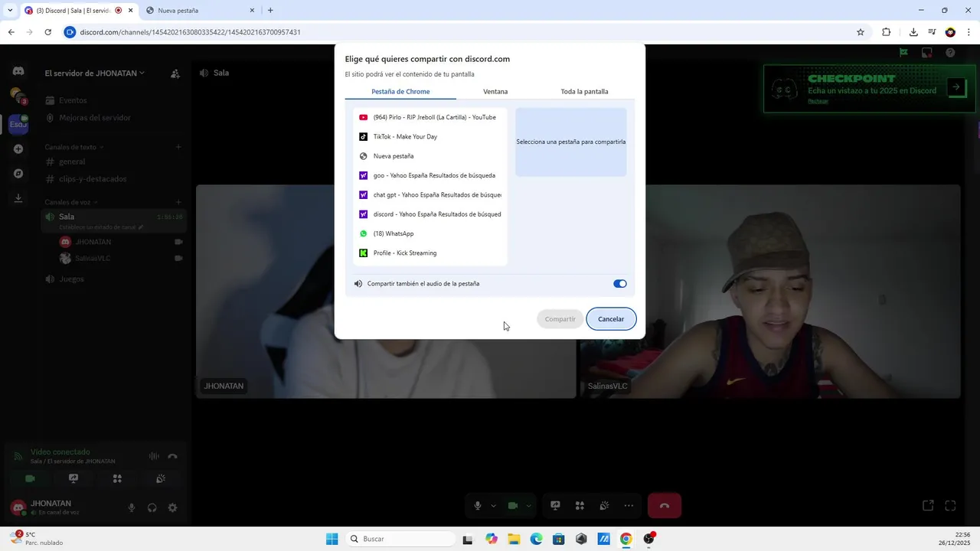
Task: Open Chrome three-dot menu
Action: (969, 32)
